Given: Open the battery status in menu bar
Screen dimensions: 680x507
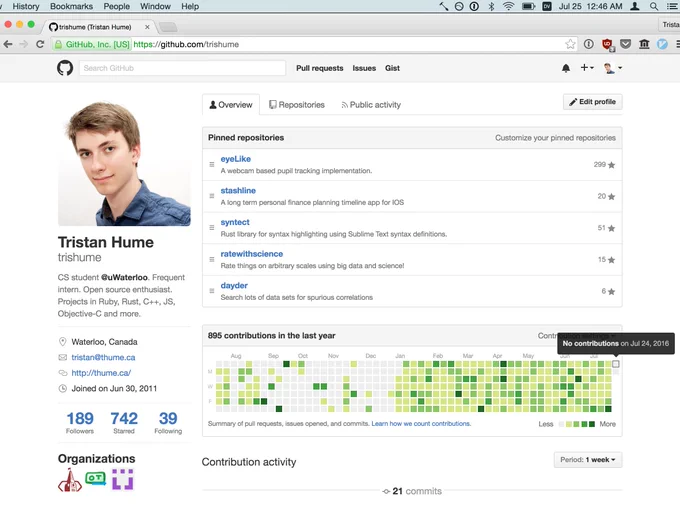Looking at the screenshot, I should (528, 6).
